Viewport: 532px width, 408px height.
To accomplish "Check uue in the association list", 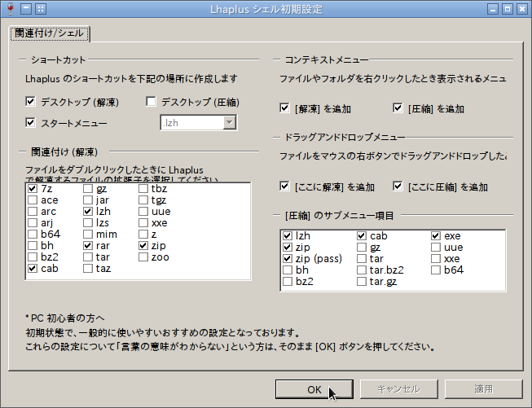I will pyautogui.click(x=143, y=211).
